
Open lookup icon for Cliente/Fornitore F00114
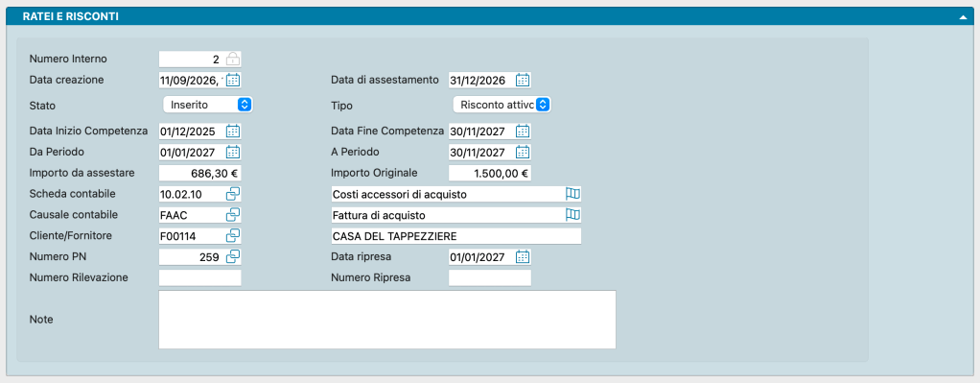[232, 236]
